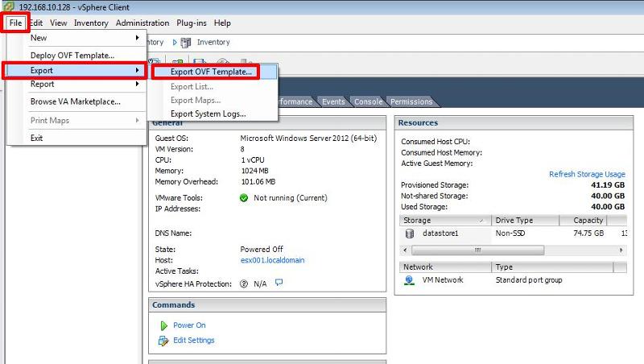
Task: Click the datastore1 disk icon
Action: pyautogui.click(x=410, y=234)
